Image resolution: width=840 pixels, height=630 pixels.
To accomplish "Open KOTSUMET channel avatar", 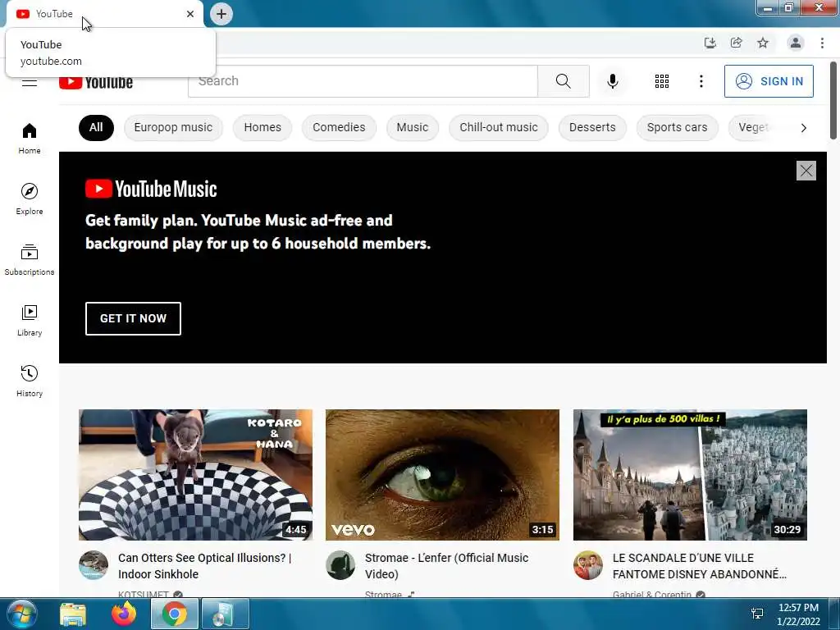I will point(94,565).
